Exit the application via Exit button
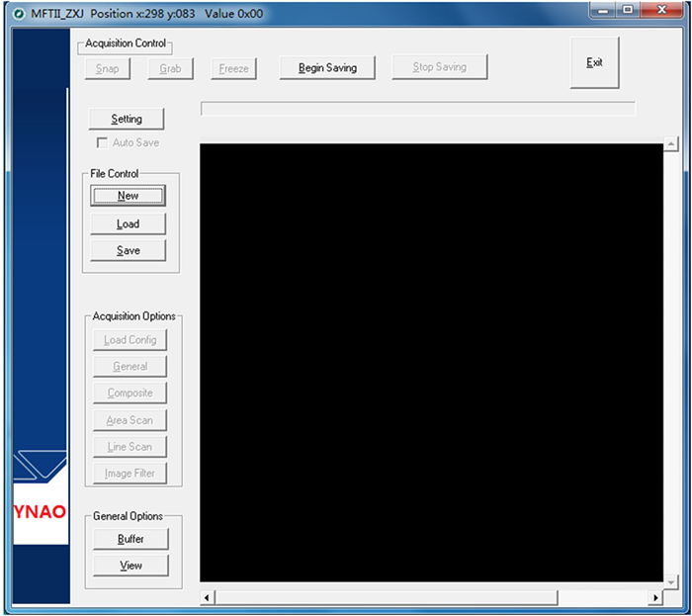 [x=594, y=62]
